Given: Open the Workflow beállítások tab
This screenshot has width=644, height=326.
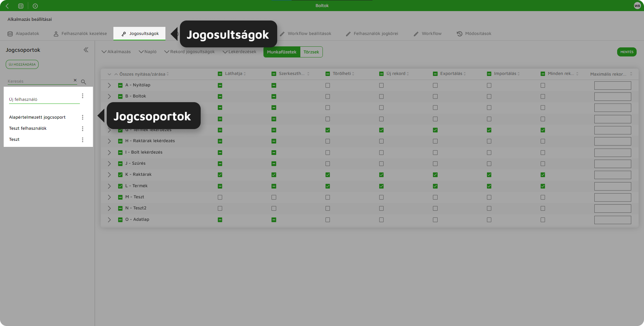Looking at the screenshot, I should pyautogui.click(x=305, y=34).
